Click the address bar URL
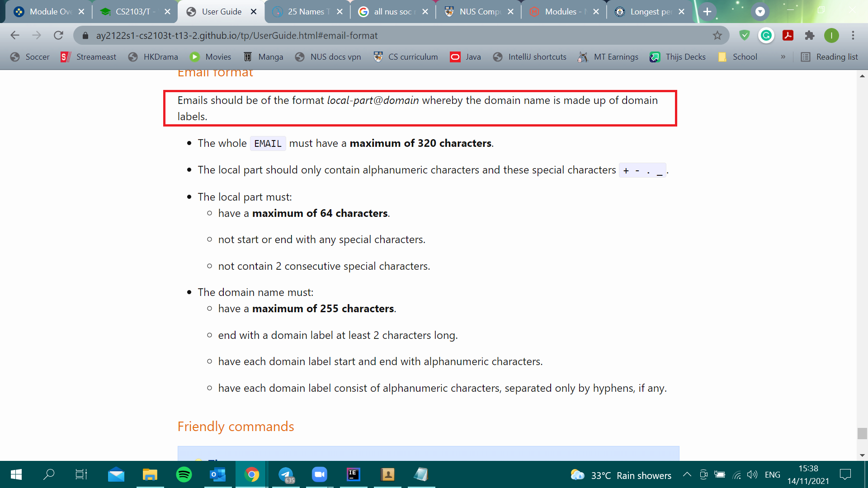Screen dimensions: 868x488 pos(236,35)
